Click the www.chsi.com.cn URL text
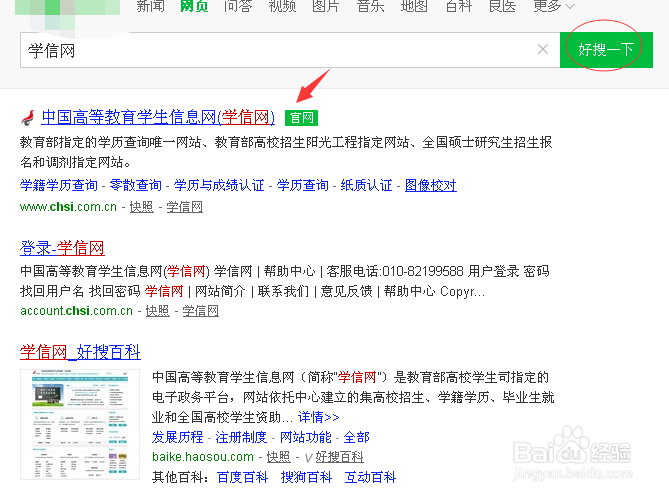 pyautogui.click(x=68, y=207)
